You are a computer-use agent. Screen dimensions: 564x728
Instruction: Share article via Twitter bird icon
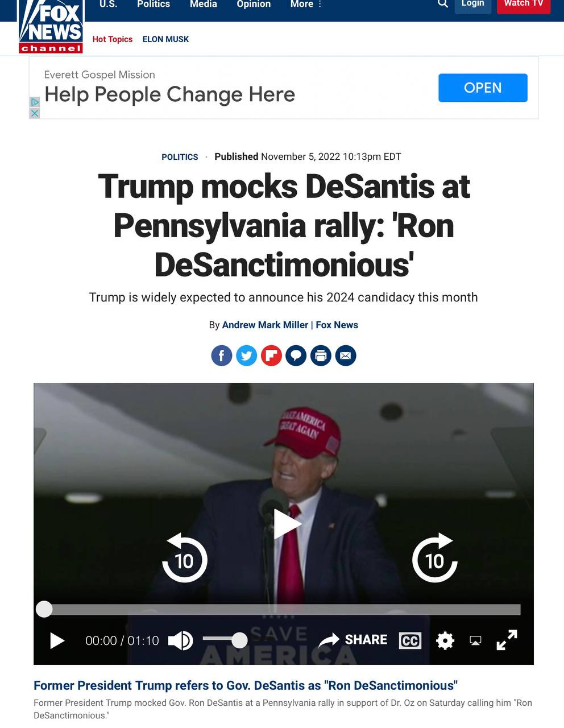pos(246,356)
